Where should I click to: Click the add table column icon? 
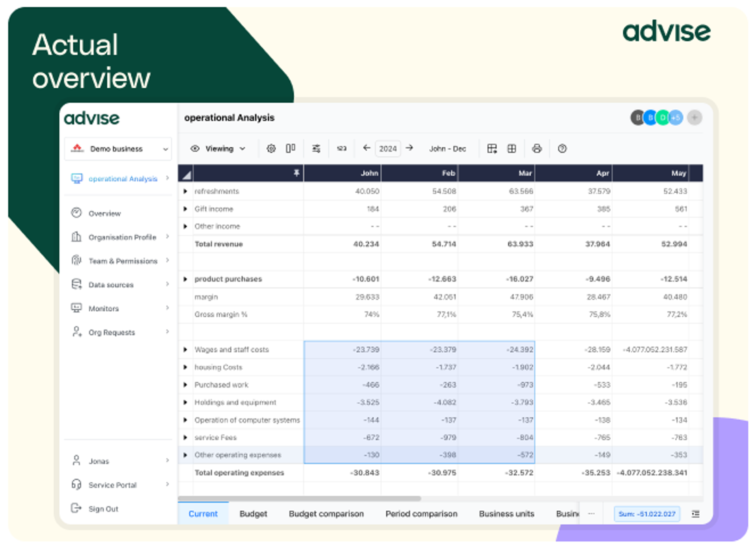[492, 149]
